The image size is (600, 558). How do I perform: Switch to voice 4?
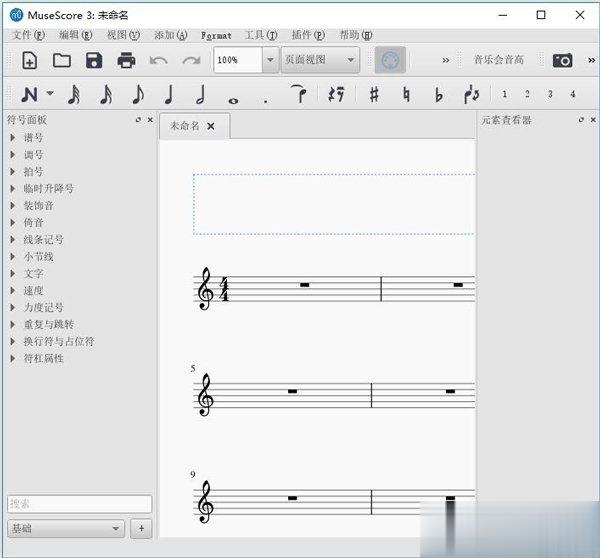click(x=573, y=94)
